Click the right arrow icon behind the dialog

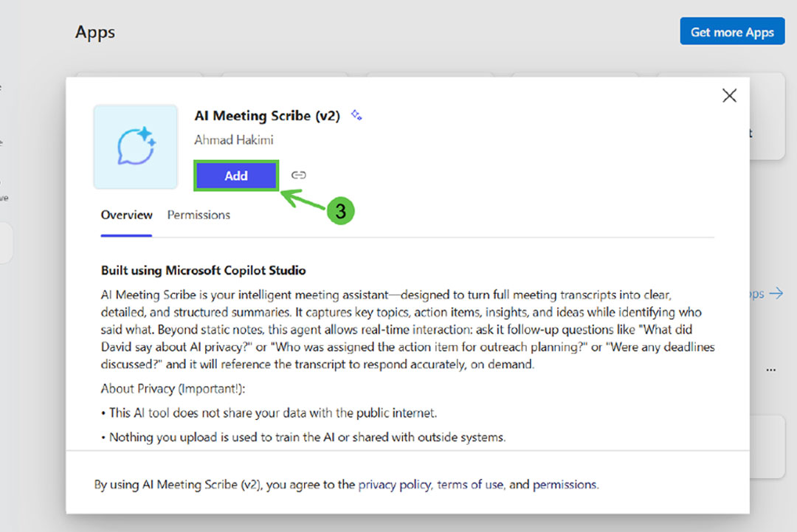(776, 294)
